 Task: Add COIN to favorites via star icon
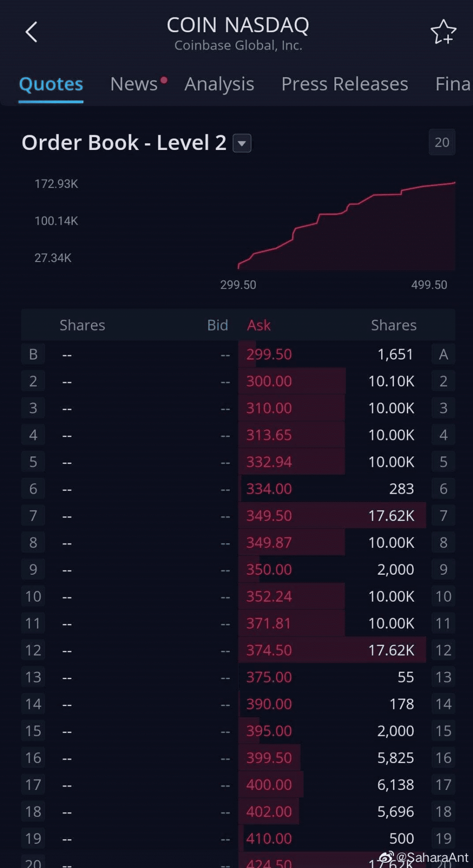click(445, 32)
